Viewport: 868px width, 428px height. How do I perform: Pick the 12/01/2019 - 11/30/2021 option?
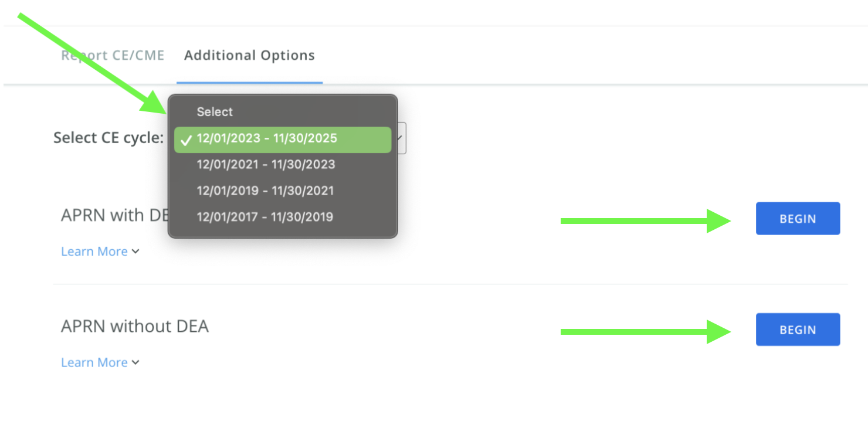click(x=265, y=191)
